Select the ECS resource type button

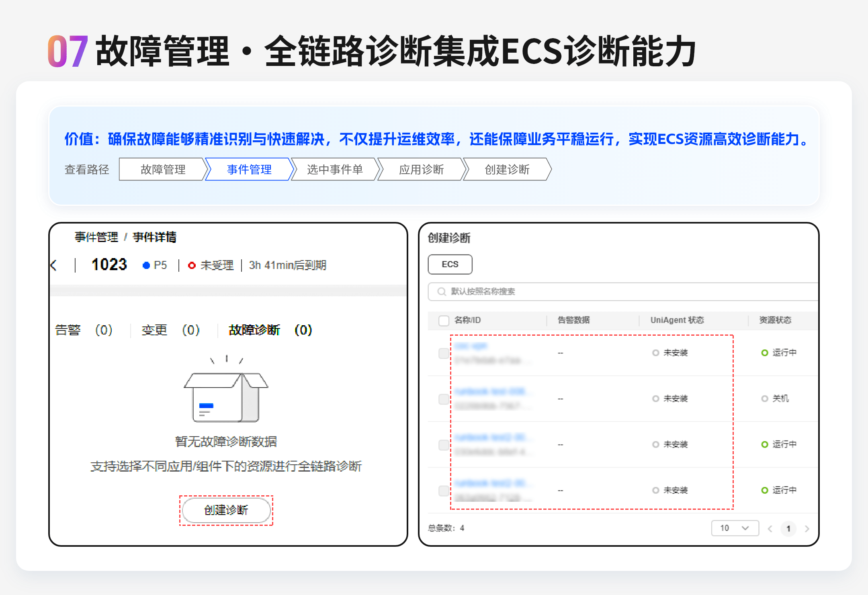450,264
